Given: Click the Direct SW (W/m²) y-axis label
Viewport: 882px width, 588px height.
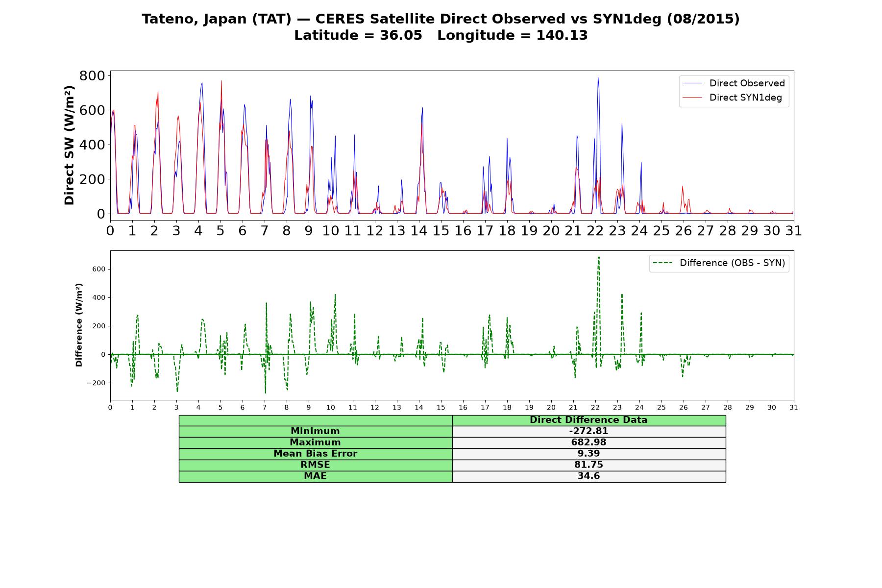Looking at the screenshot, I should [x=69, y=145].
